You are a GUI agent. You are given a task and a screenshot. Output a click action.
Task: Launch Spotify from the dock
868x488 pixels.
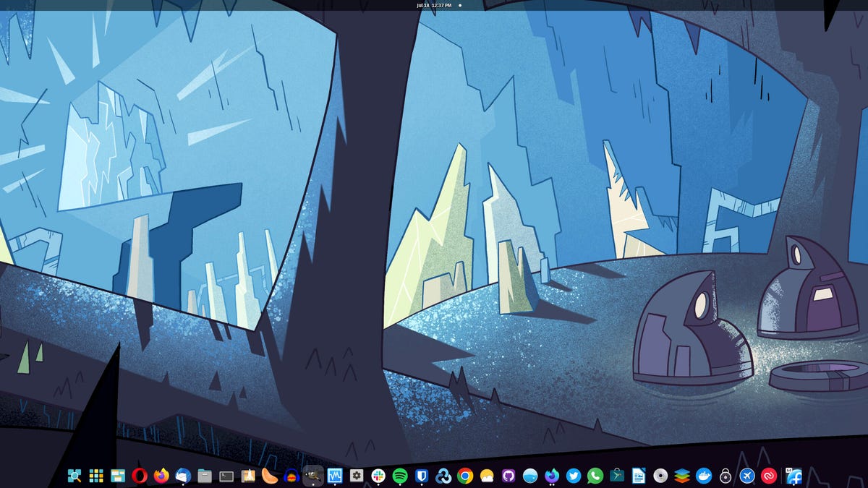point(400,476)
